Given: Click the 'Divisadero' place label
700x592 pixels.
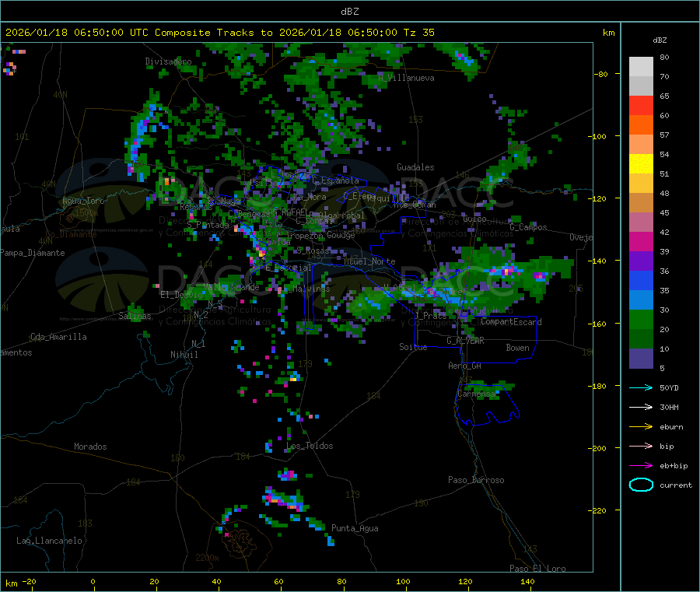Looking at the screenshot, I should click(168, 61).
